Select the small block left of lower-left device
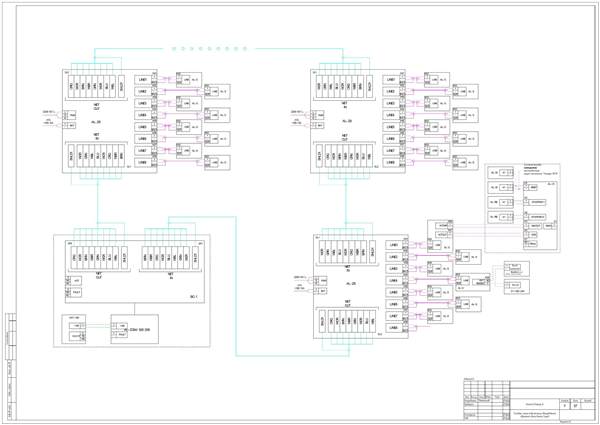Viewport: 600px width, 425px height. pyautogui.click(x=74, y=329)
